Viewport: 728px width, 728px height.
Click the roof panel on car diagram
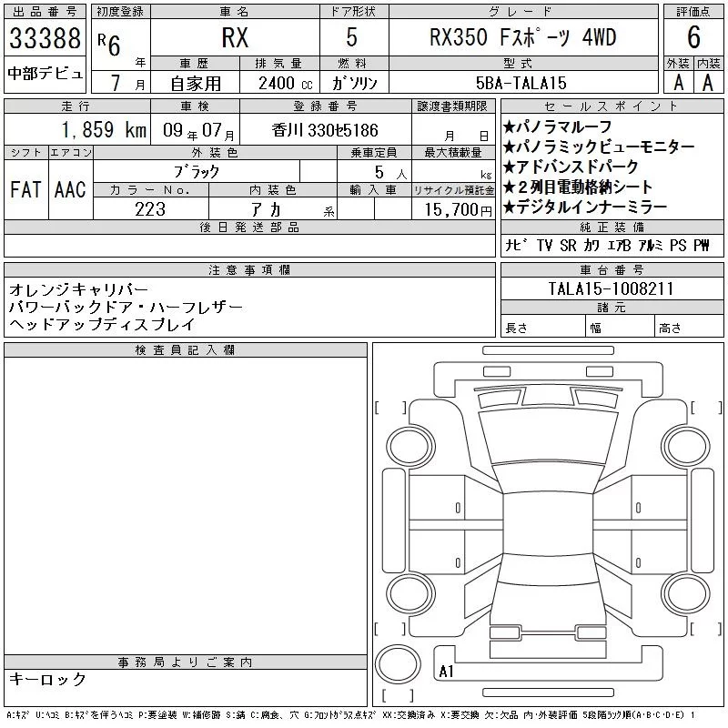[x=548, y=522]
